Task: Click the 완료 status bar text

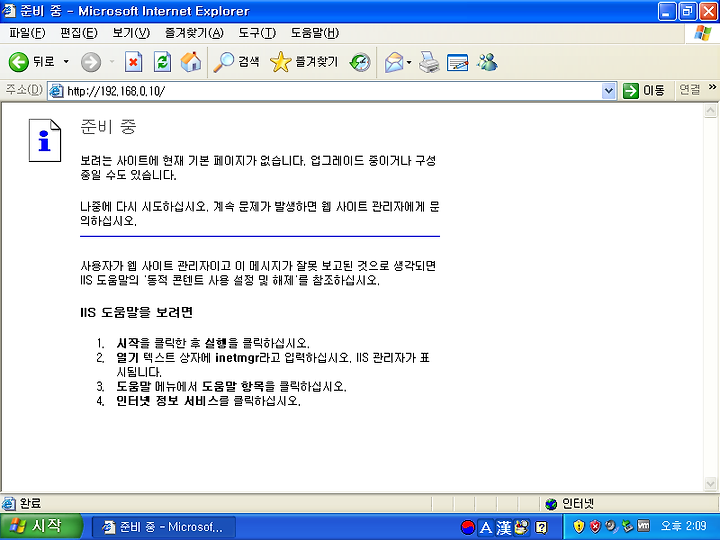Action: (30, 504)
